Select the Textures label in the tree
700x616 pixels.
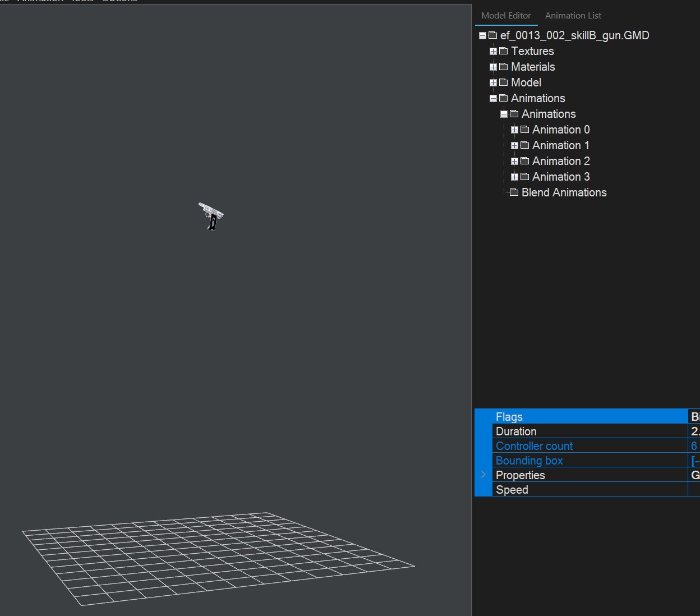click(x=532, y=51)
